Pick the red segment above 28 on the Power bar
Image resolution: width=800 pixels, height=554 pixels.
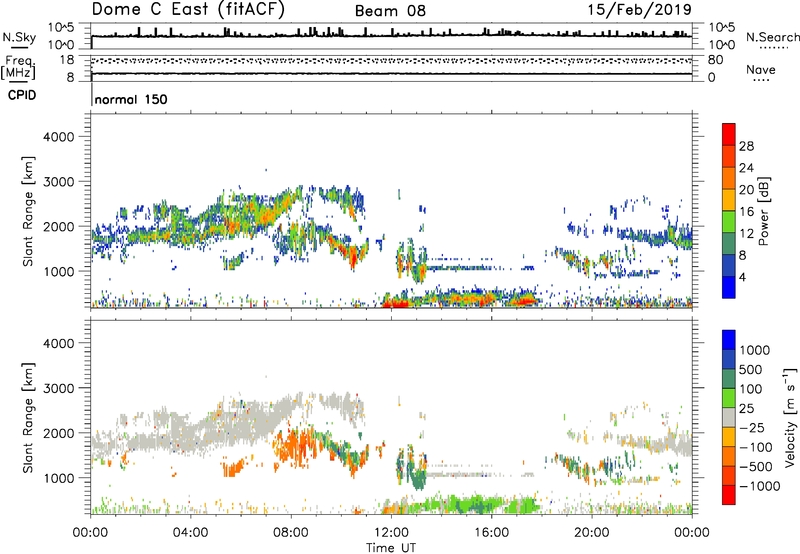(x=729, y=135)
